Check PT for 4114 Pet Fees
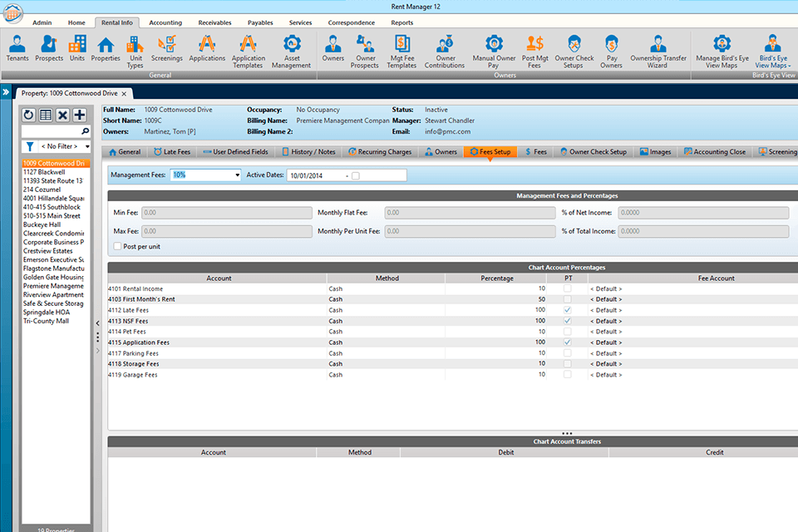Screen dimensions: 798x532 click(568, 332)
